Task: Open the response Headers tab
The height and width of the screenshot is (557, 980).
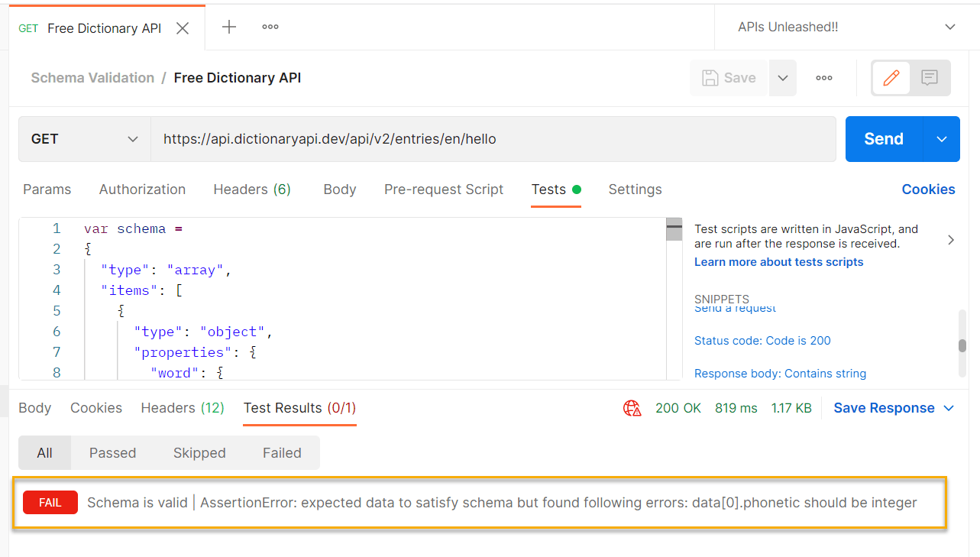Action: [x=182, y=408]
